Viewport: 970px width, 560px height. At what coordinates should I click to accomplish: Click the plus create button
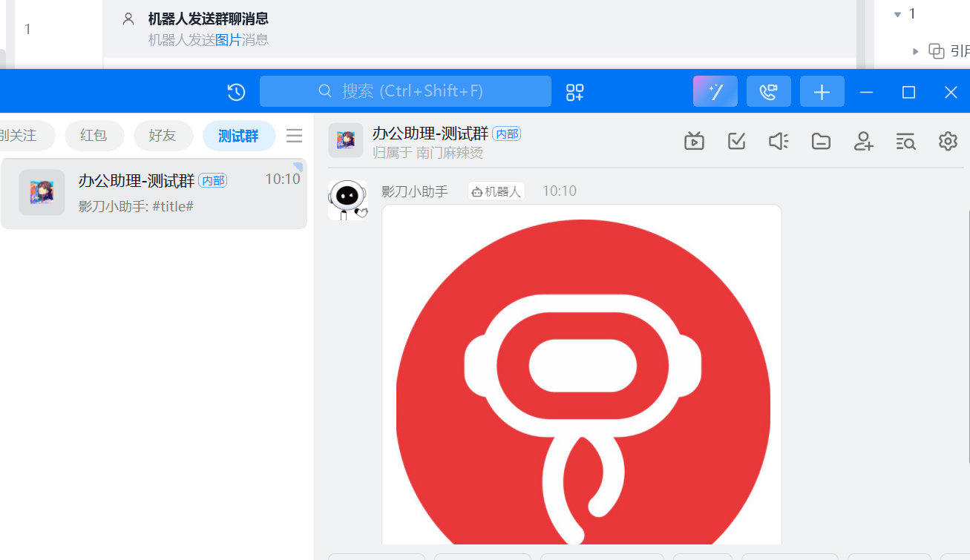[x=822, y=91]
